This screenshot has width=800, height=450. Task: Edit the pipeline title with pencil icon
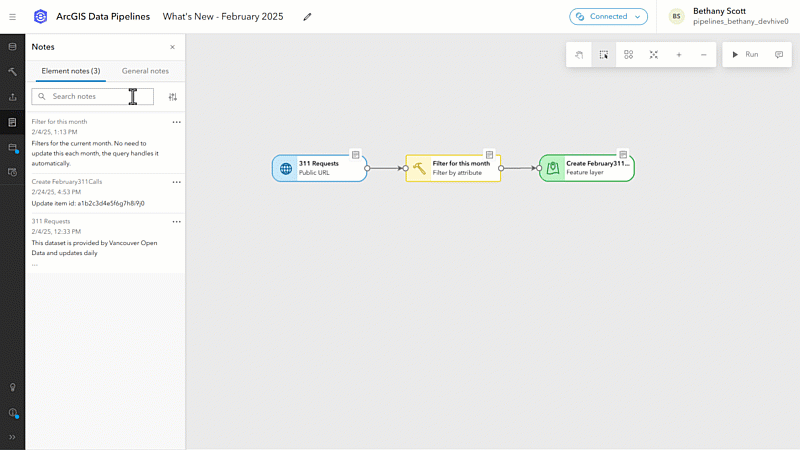coord(307,17)
